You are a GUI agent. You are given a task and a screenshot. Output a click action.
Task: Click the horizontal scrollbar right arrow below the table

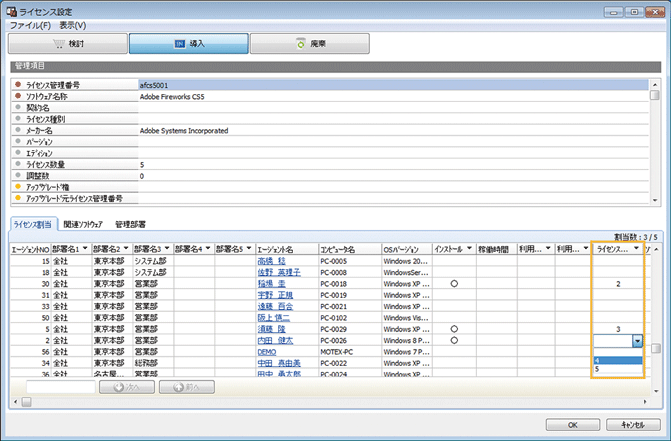[645, 402]
